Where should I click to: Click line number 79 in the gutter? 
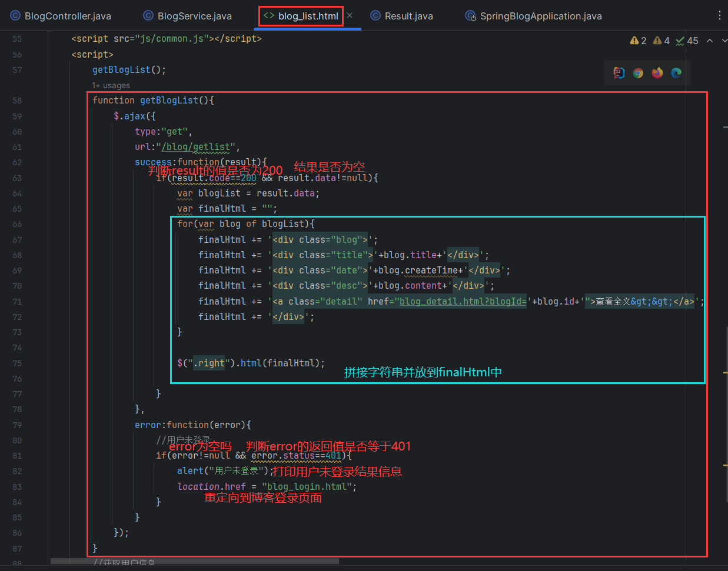(17, 425)
